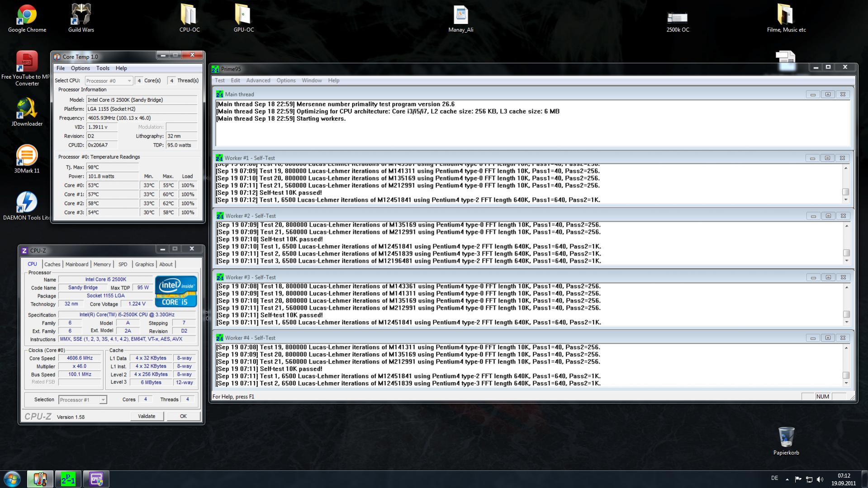Viewport: 868px width, 488px height.
Task: Click OK button in CPU-Z
Action: (x=183, y=417)
